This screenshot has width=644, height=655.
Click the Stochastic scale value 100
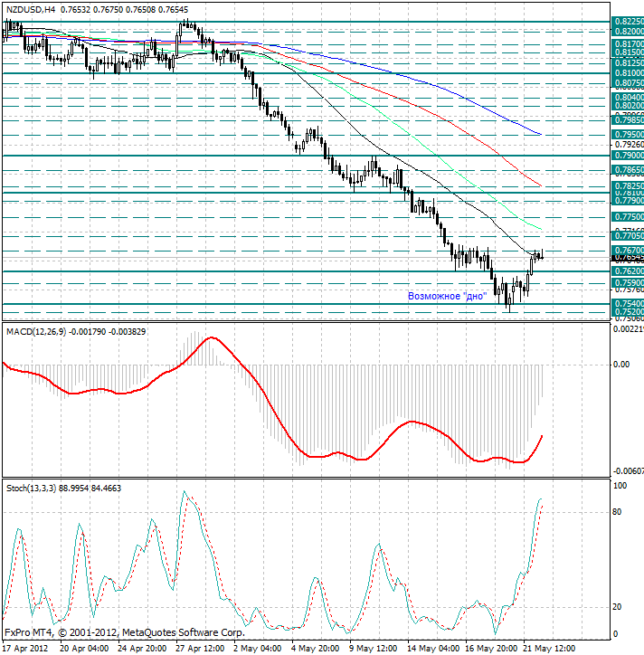(620, 486)
